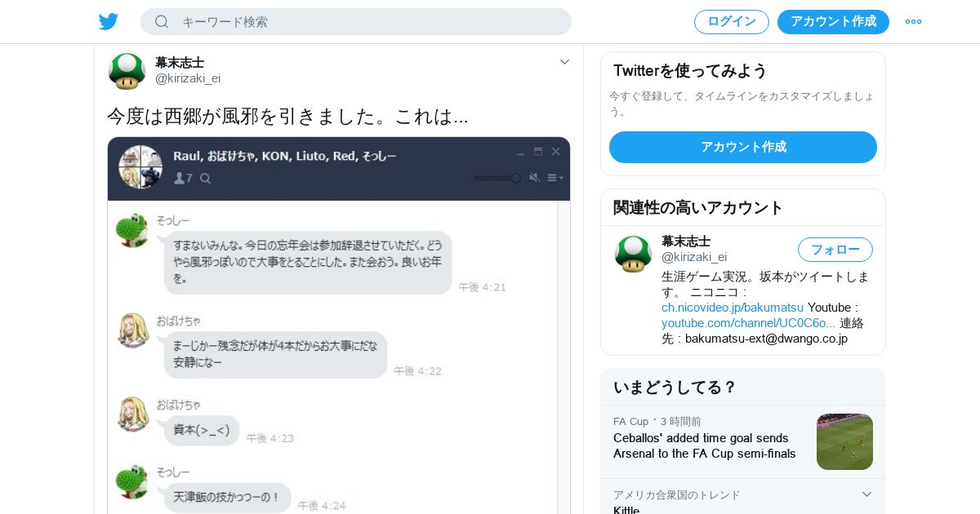
Task: Click the chat window minimize icon
Action: (x=521, y=153)
